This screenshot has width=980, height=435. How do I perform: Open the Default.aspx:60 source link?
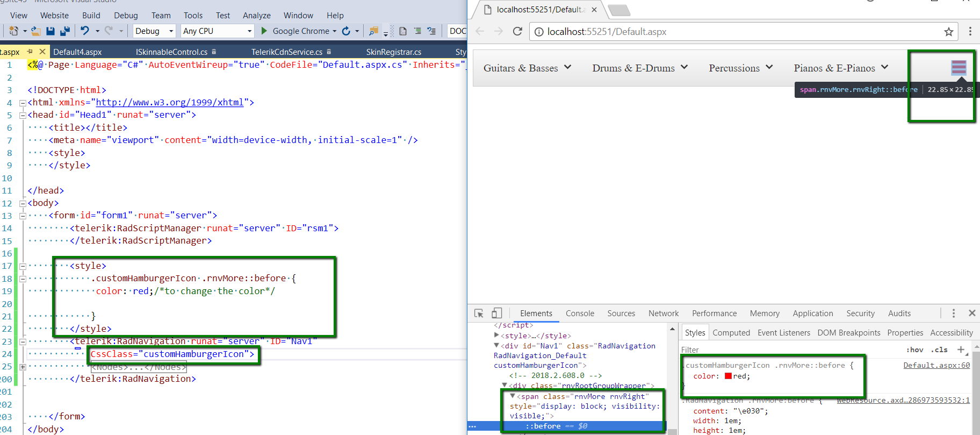click(936, 365)
